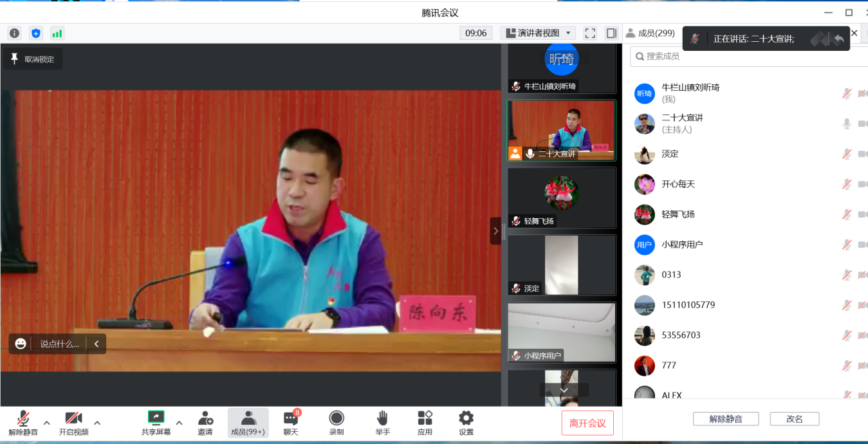Click the 离开会议 button
868x444 pixels.
coord(587,423)
